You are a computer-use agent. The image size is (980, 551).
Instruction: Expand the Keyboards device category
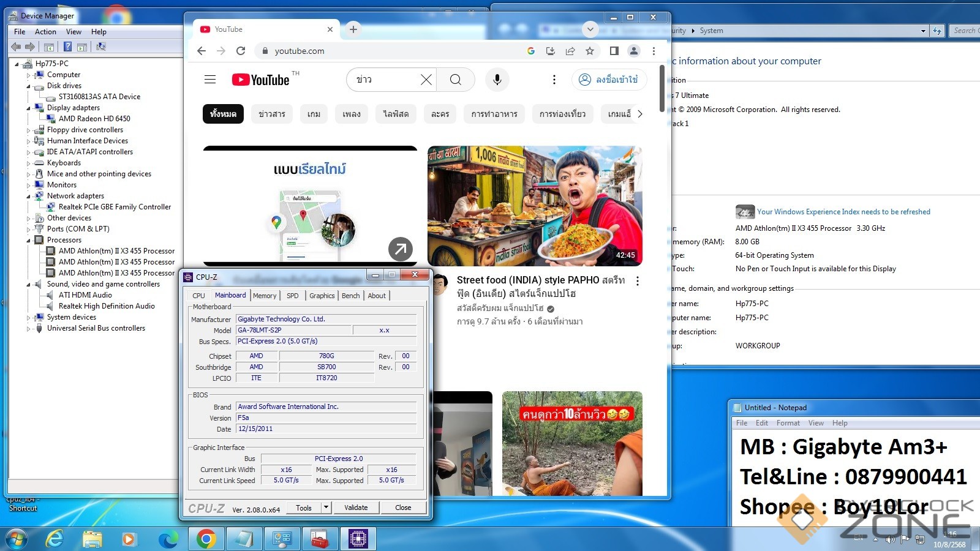pyautogui.click(x=29, y=163)
